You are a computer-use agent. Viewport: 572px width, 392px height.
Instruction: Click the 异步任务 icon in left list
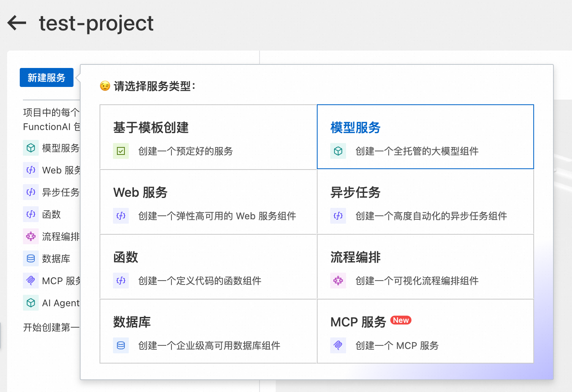tap(31, 192)
